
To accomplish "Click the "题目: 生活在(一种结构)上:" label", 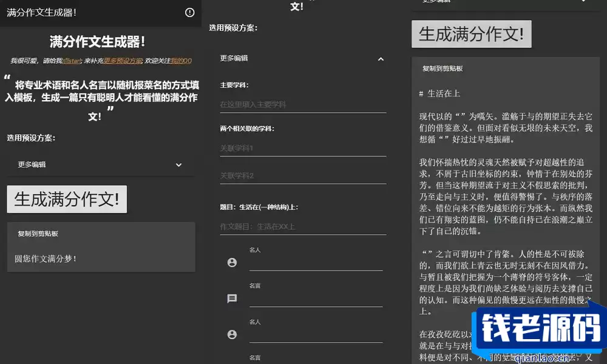I will click(259, 207).
